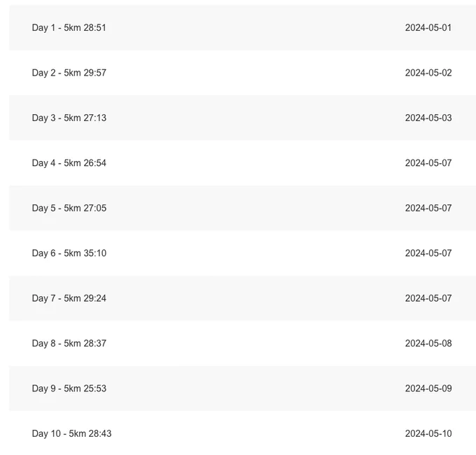Click the date next to Day 6

(x=428, y=253)
